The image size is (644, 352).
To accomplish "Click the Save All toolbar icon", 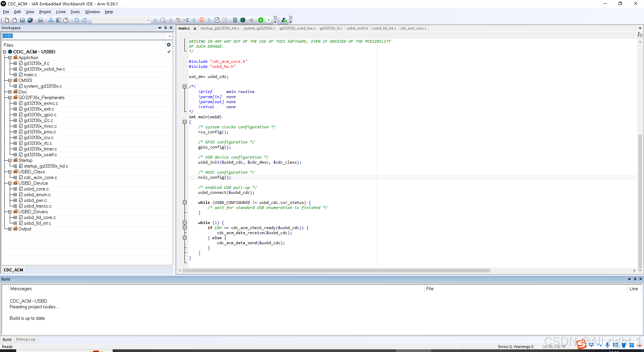I will click(x=30, y=20).
